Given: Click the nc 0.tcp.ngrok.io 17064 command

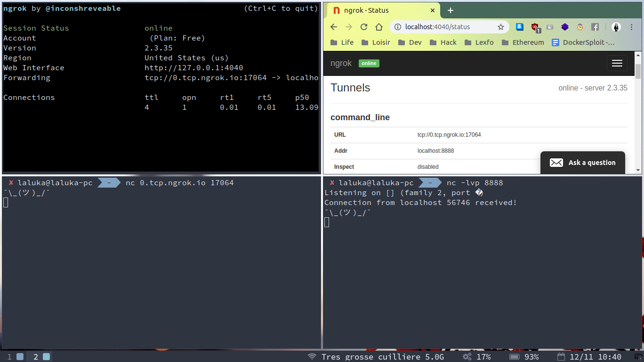Looking at the screenshot, I should point(180,183).
